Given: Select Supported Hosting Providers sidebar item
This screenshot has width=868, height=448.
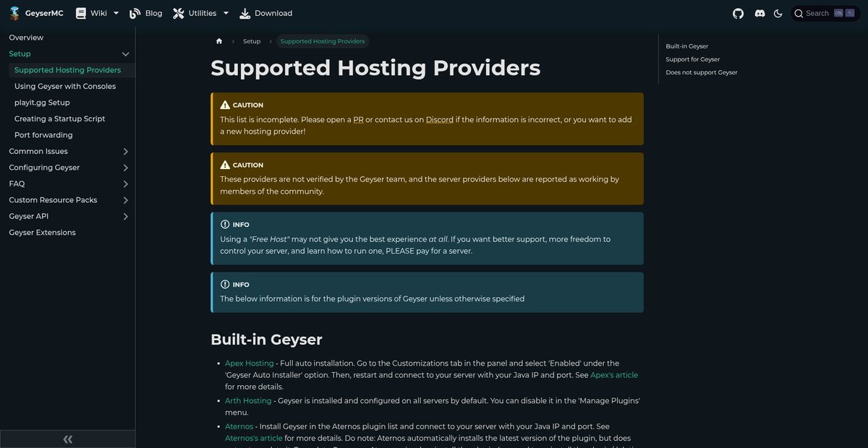Looking at the screenshot, I should (67, 70).
